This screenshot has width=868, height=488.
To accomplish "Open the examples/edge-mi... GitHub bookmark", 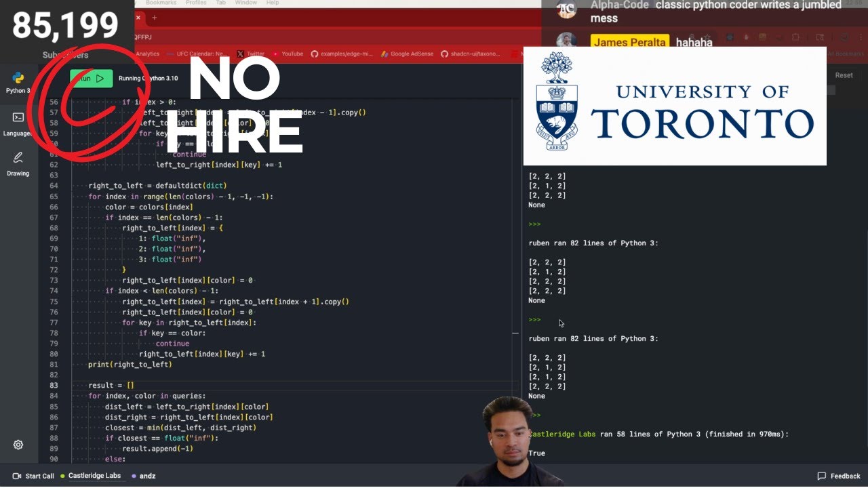I will coord(342,54).
